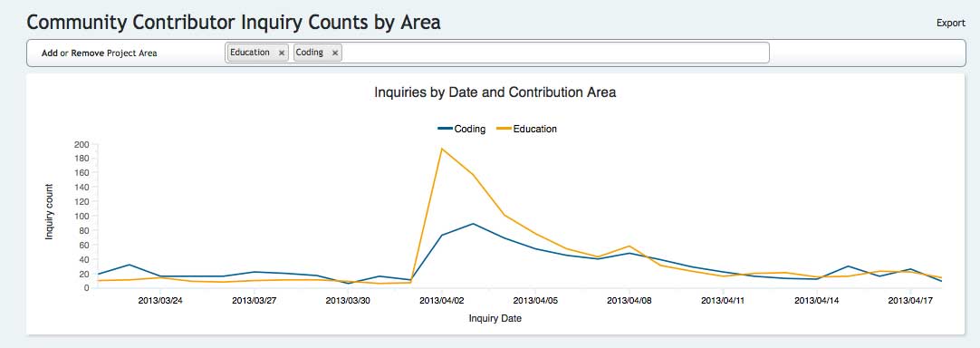Select the Education tag label
This screenshot has height=348, width=980.
(x=250, y=53)
